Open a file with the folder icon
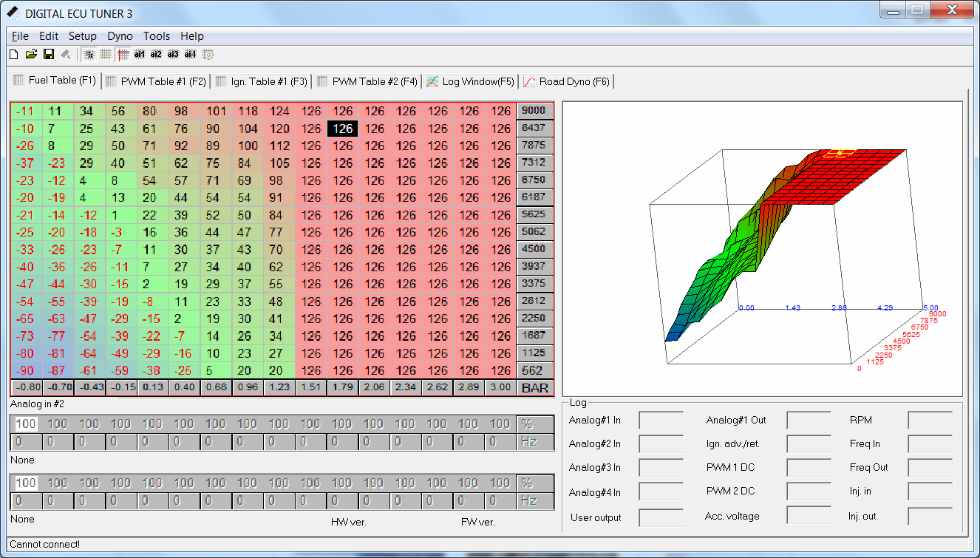The image size is (980, 558). [x=31, y=54]
